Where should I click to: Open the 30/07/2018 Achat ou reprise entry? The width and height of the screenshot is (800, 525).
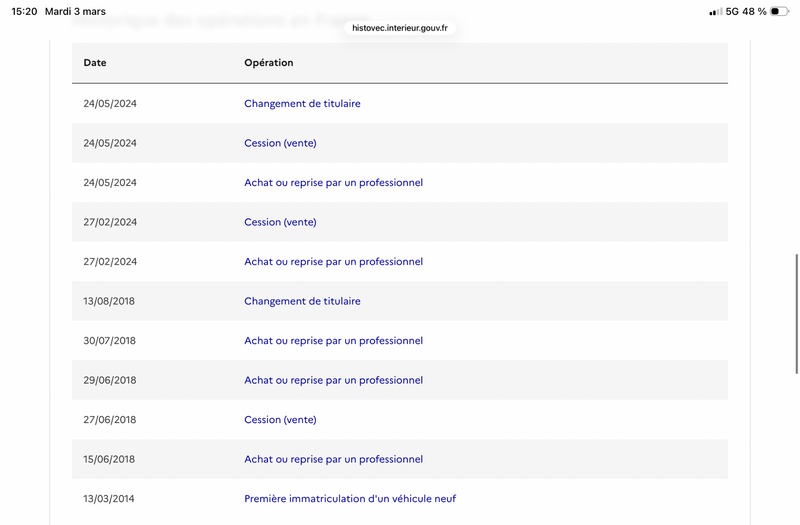[x=334, y=341]
